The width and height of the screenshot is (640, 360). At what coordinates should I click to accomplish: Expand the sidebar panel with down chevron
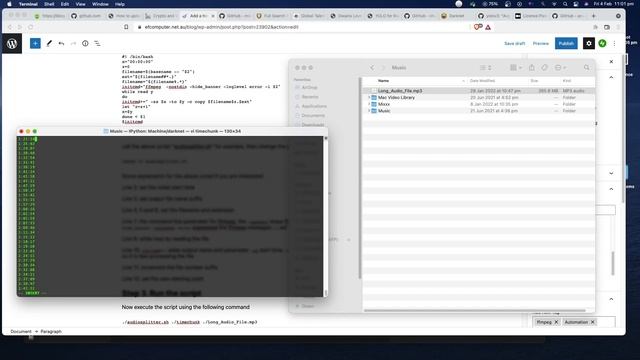[x=611, y=173]
